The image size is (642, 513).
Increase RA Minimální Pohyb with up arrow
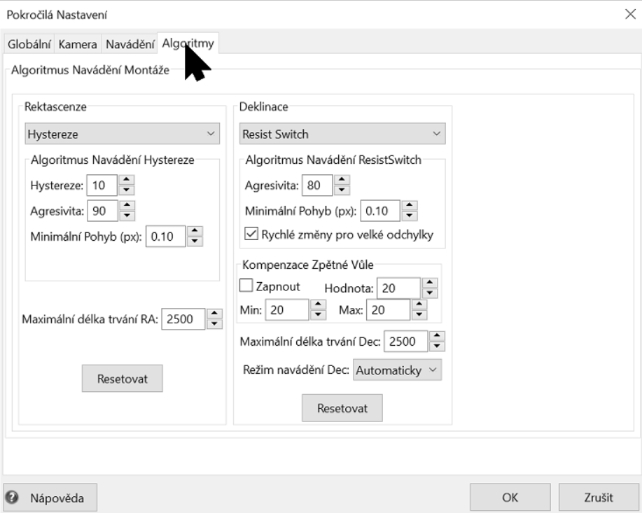coord(195,231)
